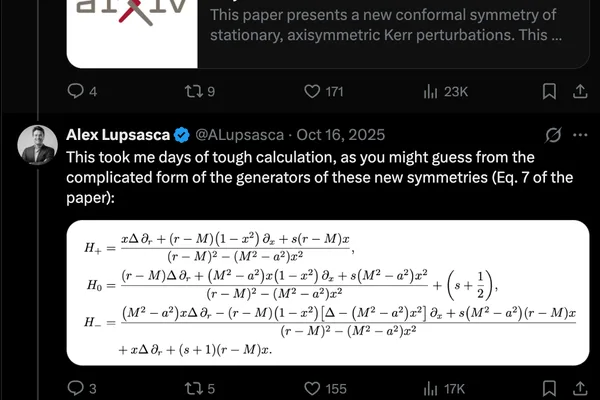The image size is (600, 400).
Task: Open the Oct 16, 2025 timestamp
Action: 341,135
